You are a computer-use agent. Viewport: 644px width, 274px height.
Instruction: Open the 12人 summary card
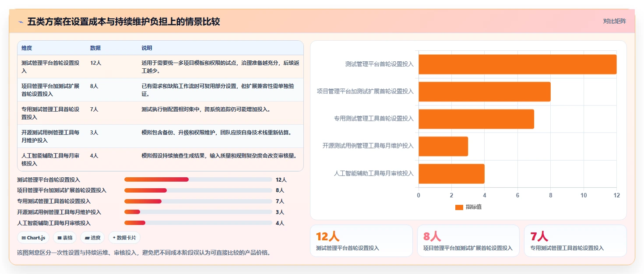tap(361, 241)
